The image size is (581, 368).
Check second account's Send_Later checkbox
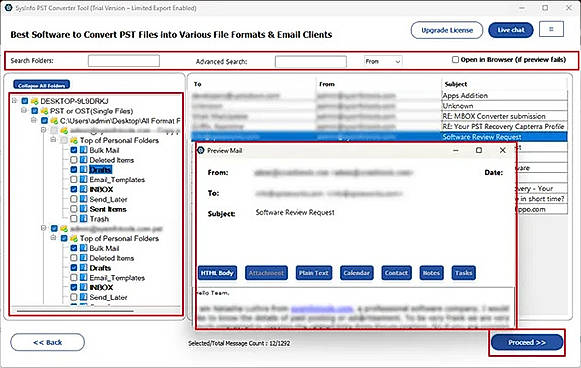coord(74,297)
